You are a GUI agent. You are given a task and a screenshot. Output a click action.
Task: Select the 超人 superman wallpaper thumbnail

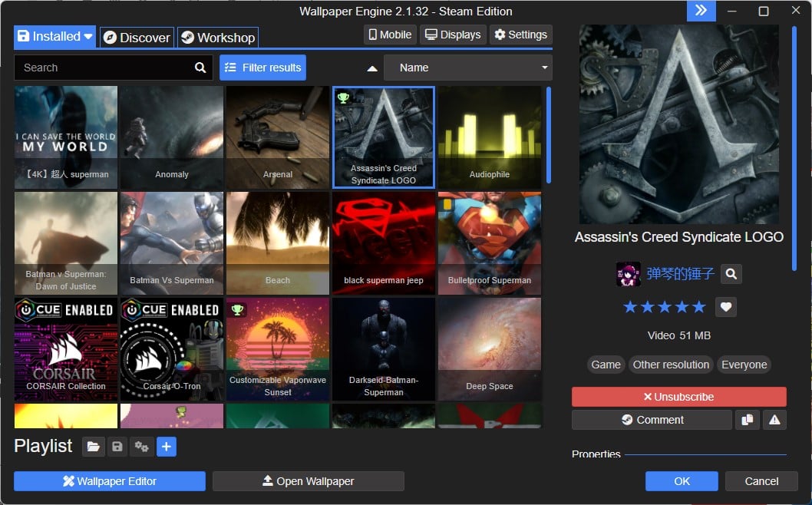[x=66, y=137]
